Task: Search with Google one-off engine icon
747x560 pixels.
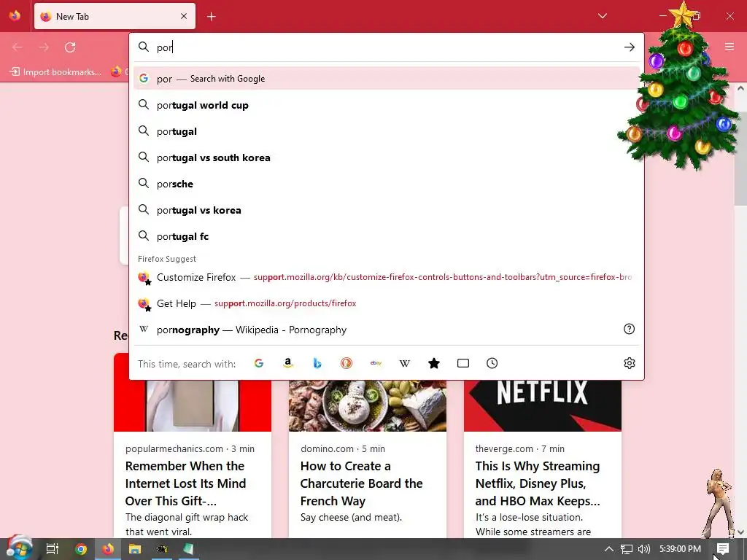Action: (x=259, y=363)
